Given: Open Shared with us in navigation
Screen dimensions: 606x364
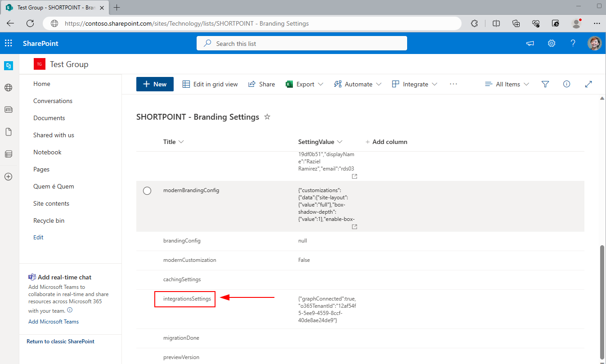Looking at the screenshot, I should click(x=54, y=135).
